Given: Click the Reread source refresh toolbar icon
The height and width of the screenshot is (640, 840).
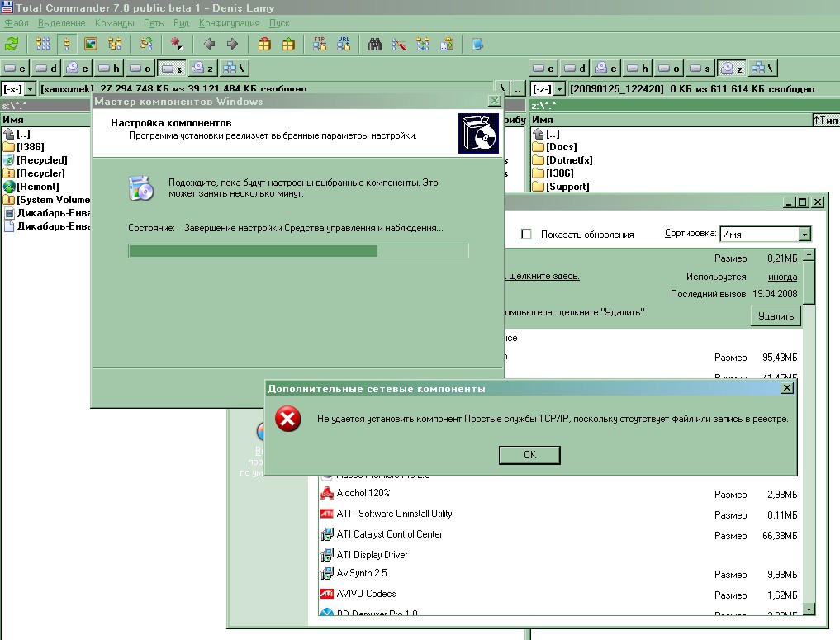Looking at the screenshot, I should [12, 44].
